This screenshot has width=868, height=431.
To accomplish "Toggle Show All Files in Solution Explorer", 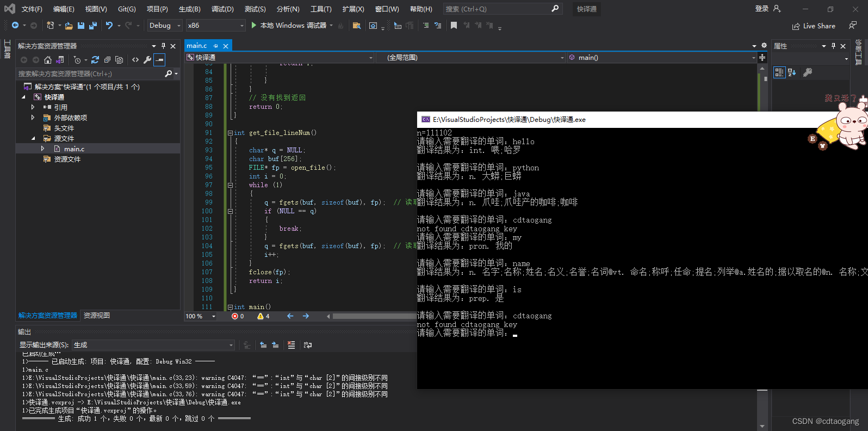I will click(119, 60).
